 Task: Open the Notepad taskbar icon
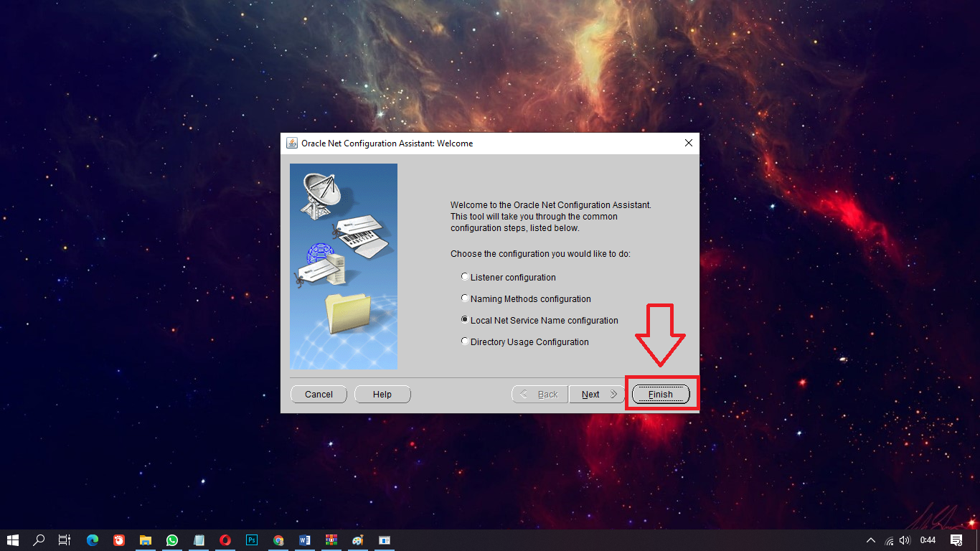[x=199, y=540]
